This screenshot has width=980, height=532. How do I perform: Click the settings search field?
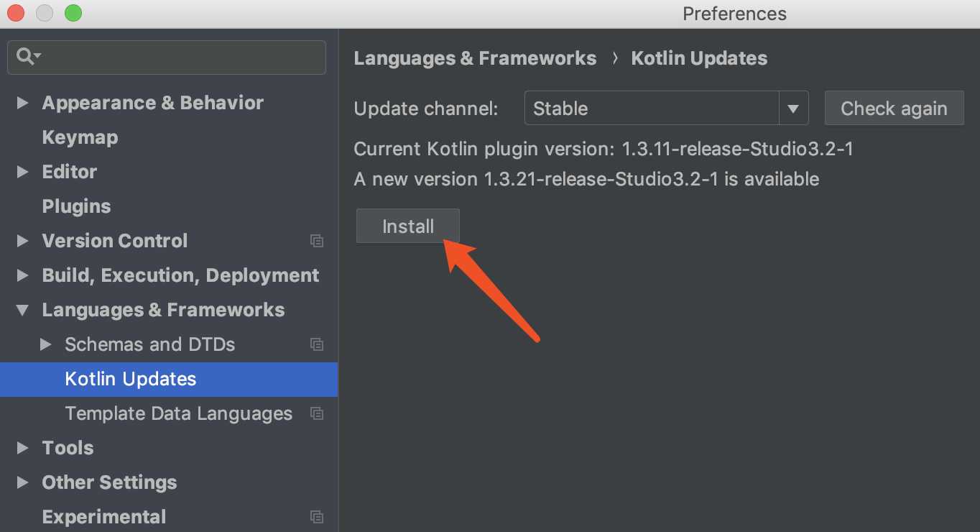[x=167, y=57]
